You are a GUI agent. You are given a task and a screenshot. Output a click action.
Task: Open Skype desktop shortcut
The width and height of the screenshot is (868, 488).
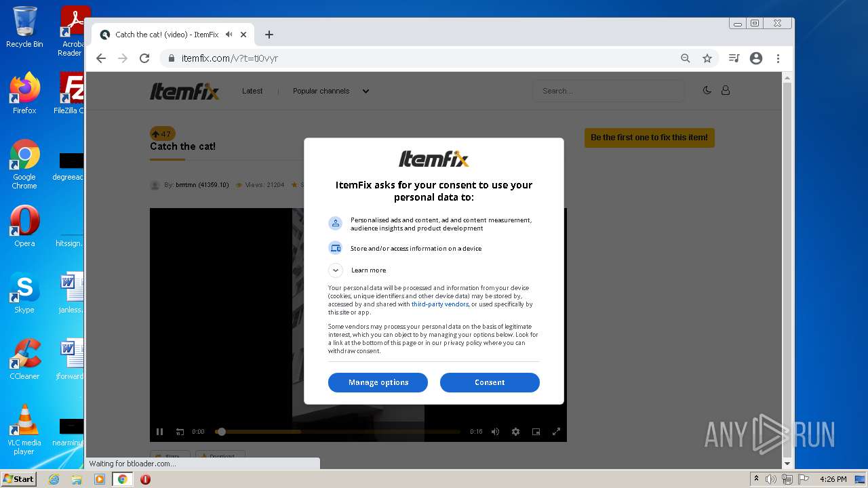click(x=24, y=293)
